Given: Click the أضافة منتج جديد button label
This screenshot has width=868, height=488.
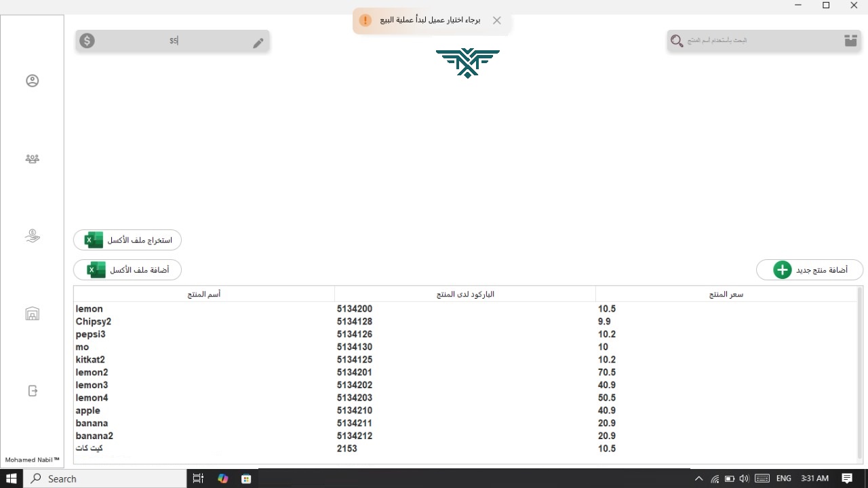Looking at the screenshot, I should (x=822, y=270).
